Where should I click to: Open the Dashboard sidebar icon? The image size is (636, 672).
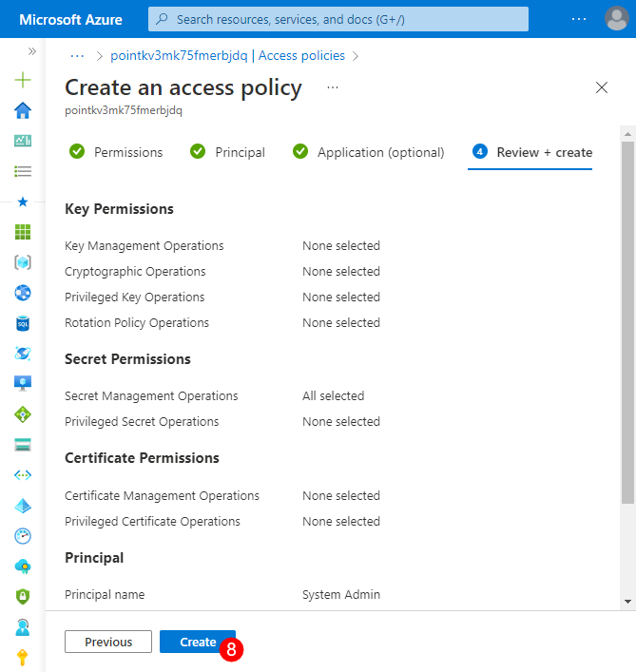[x=23, y=141]
